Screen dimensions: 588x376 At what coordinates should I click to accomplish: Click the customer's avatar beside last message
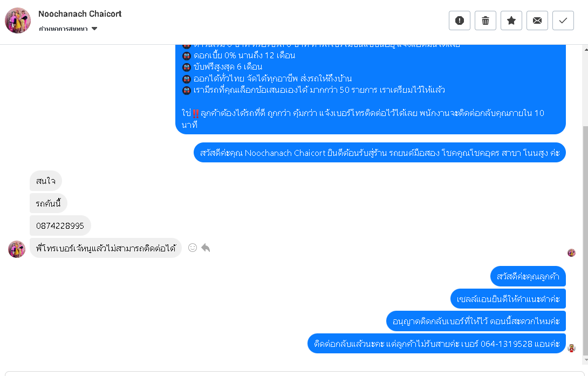(17, 249)
